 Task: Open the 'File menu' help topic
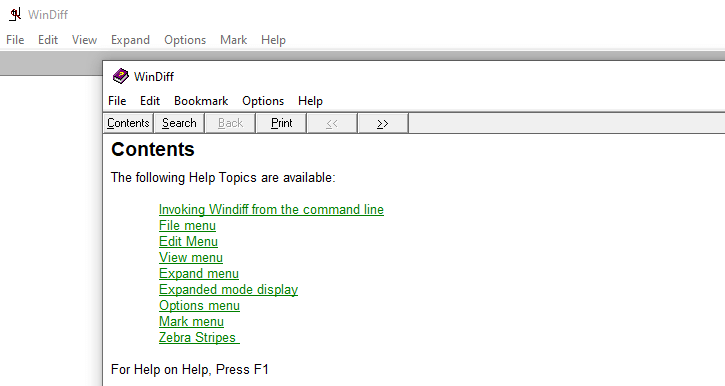(187, 226)
